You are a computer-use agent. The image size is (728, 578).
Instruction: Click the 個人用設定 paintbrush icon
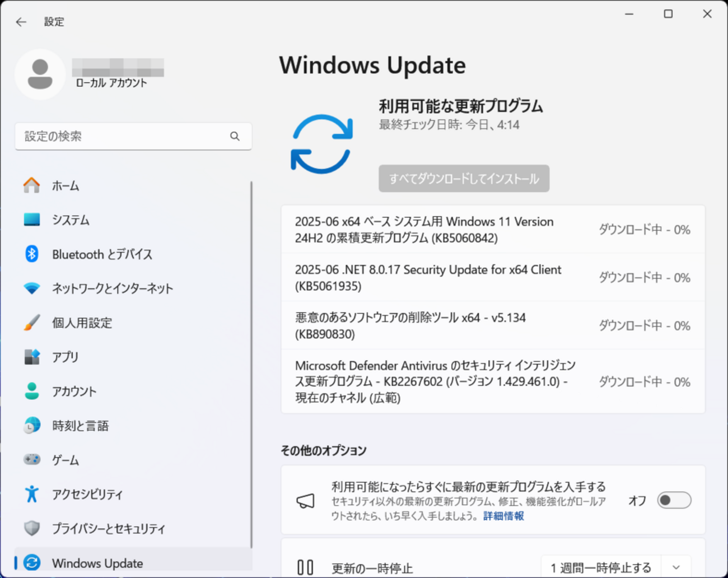coord(32,323)
